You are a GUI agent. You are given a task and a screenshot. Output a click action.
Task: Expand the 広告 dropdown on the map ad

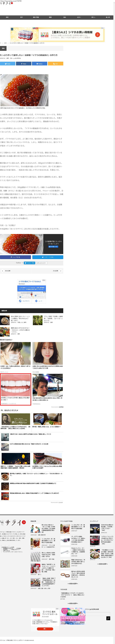tap(44, 280)
